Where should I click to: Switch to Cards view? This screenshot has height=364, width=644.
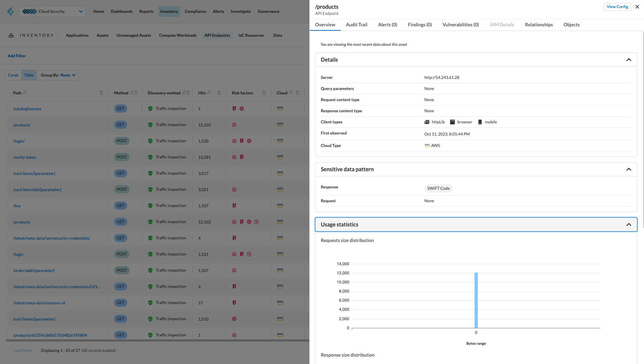click(13, 75)
